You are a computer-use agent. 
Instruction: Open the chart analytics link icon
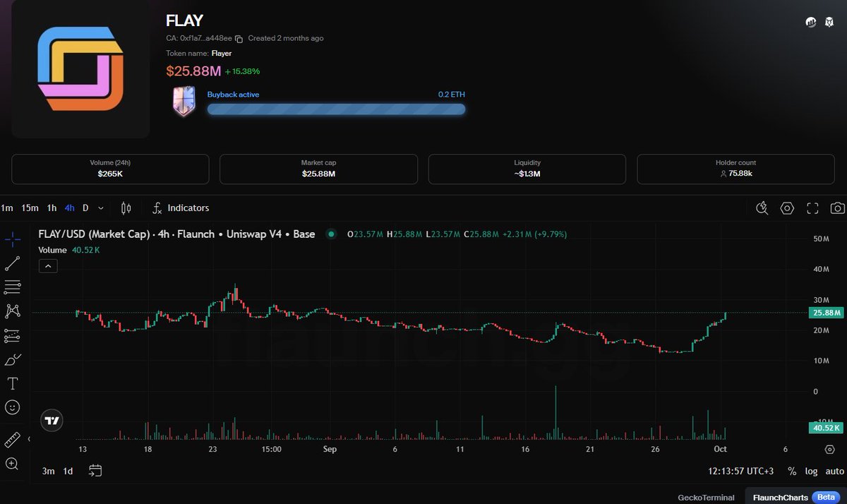811,23
